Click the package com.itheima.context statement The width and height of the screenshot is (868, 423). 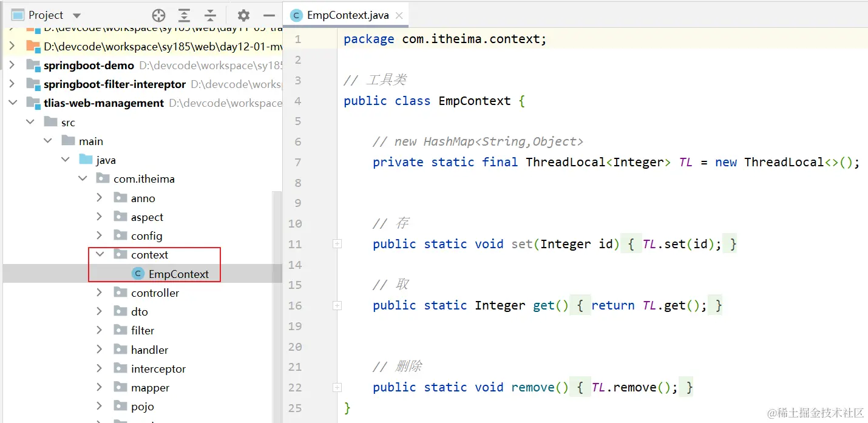445,39
